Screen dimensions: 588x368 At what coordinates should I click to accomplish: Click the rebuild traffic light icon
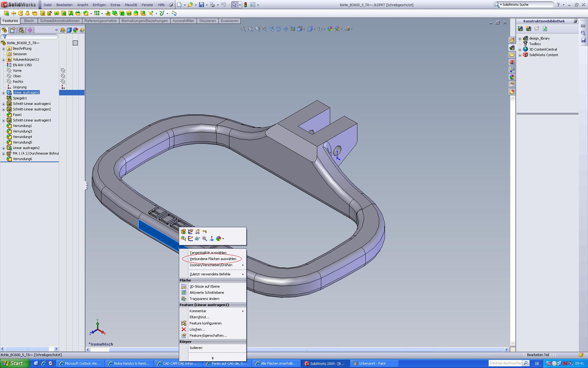pos(245,5)
